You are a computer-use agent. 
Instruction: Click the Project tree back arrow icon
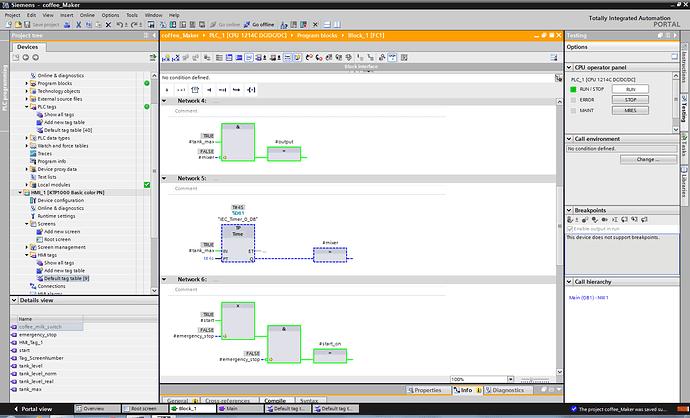click(x=26, y=57)
